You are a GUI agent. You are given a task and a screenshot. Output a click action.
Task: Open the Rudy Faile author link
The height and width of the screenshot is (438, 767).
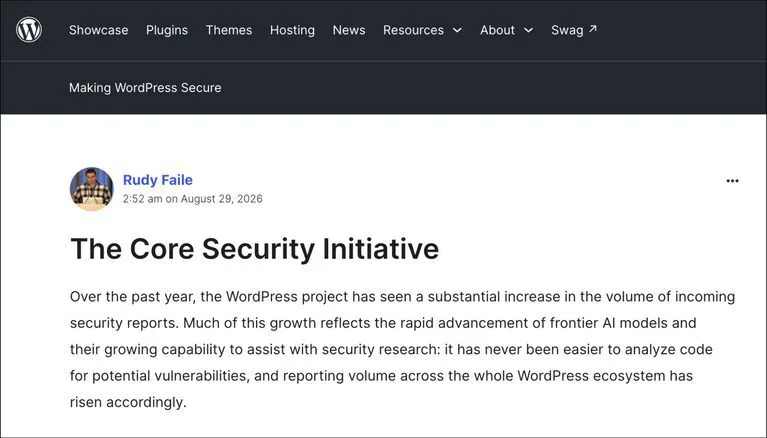[158, 180]
